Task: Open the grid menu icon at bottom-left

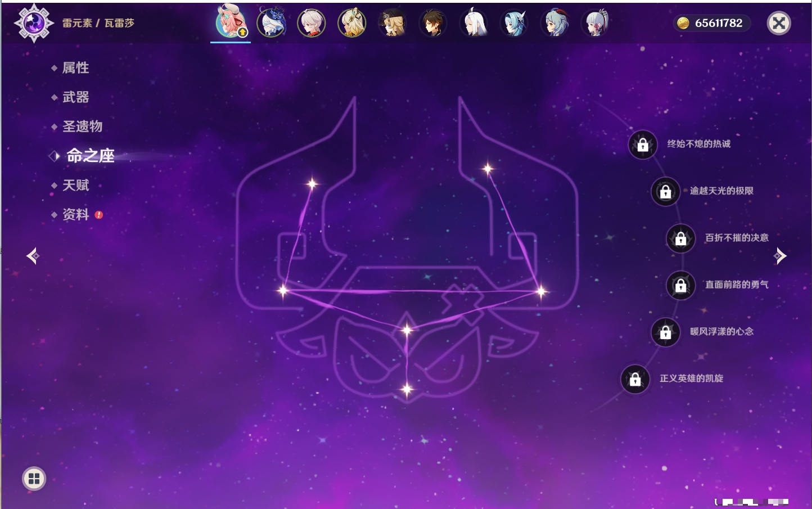Action: (x=34, y=479)
